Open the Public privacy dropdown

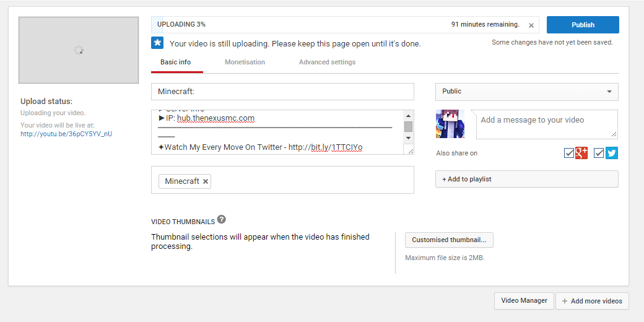point(526,92)
